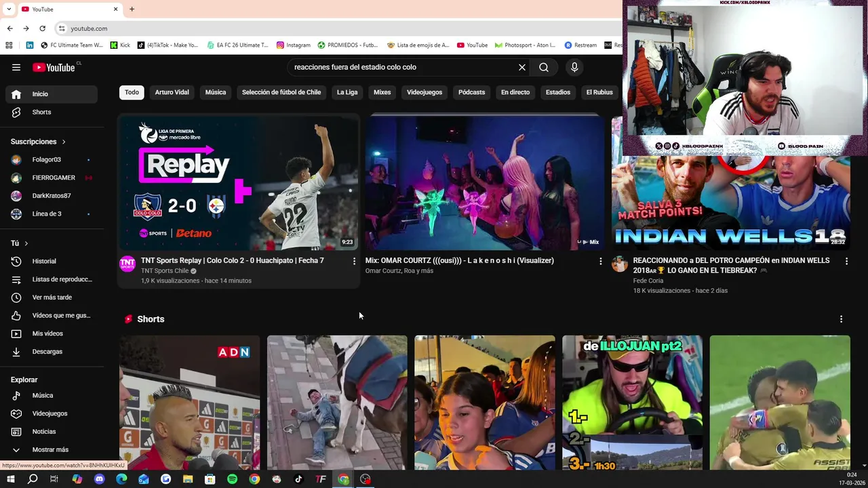Open Noticias under Explorar
This screenshot has width=868, height=488.
52,432
